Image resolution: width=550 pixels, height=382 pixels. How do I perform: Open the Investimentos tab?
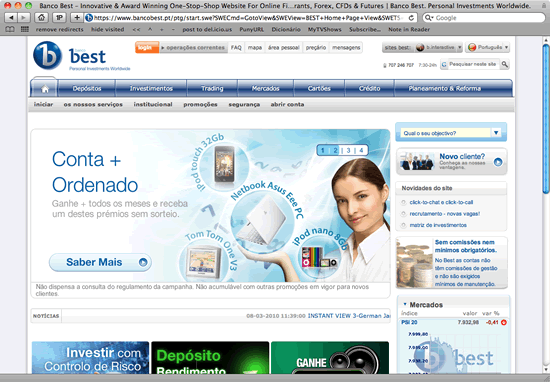pyautogui.click(x=151, y=88)
